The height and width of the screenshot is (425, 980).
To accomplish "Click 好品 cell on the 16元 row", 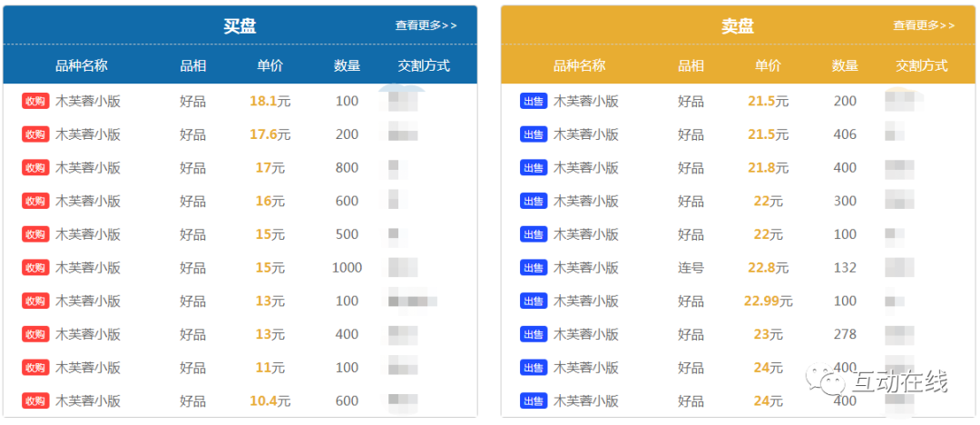I will (192, 201).
